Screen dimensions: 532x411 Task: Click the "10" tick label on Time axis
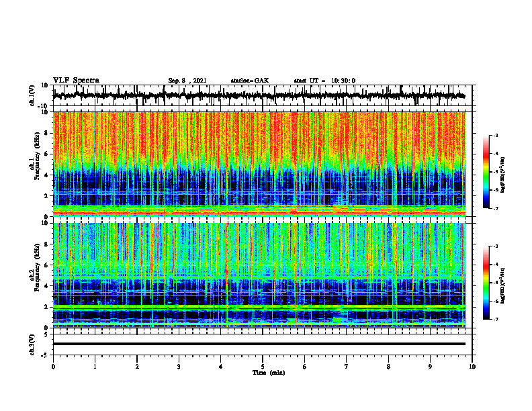(472, 367)
